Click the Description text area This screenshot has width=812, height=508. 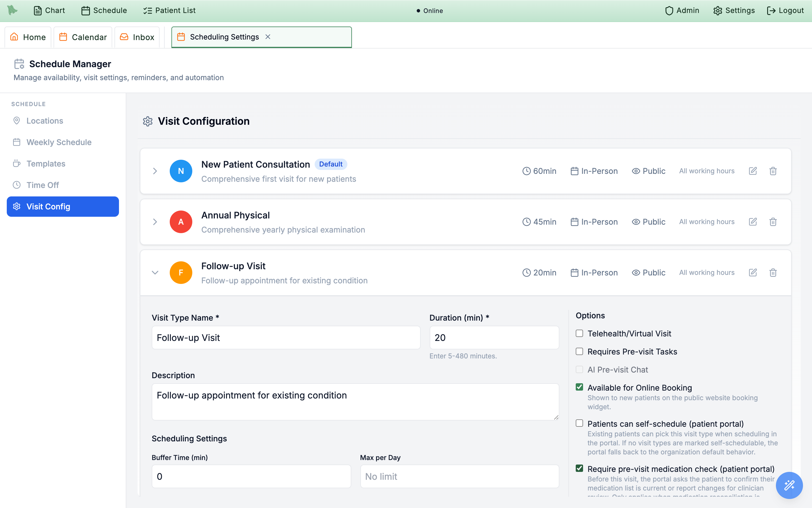coord(355,402)
